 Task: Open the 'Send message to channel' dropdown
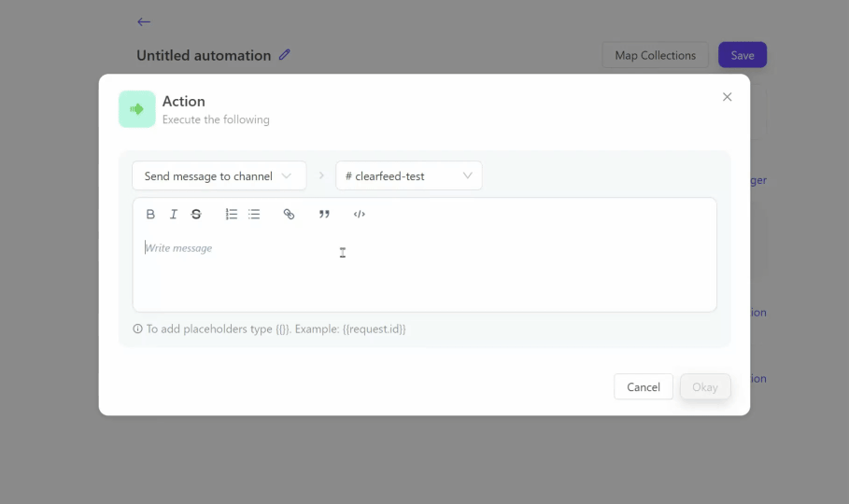coord(219,175)
